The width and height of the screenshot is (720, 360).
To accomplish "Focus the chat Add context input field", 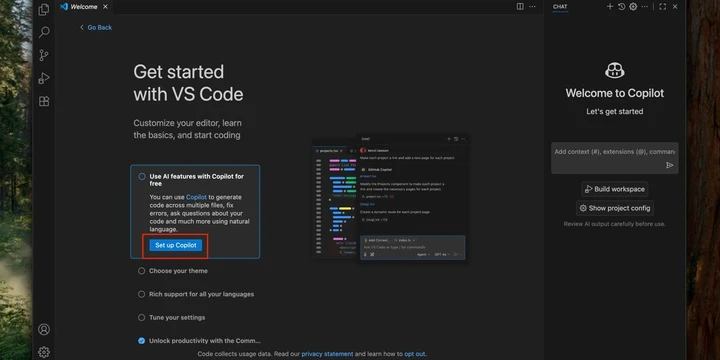I will [x=614, y=152].
